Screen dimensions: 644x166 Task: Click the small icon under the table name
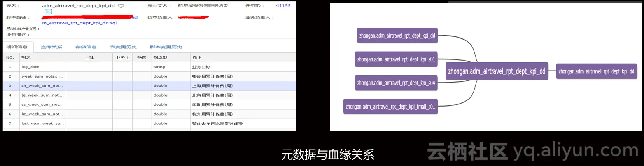click(48, 12)
